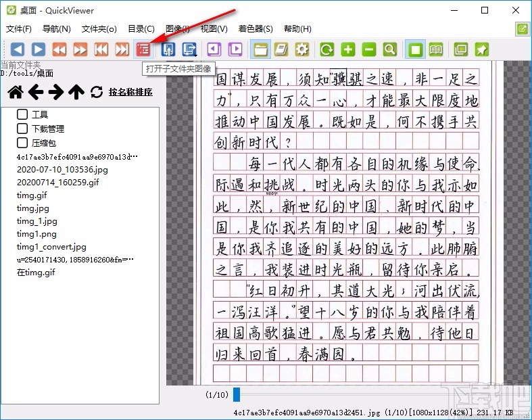The width and height of the screenshot is (532, 420).
Task: Click the 压缩包 folder name
Action: tap(44, 143)
